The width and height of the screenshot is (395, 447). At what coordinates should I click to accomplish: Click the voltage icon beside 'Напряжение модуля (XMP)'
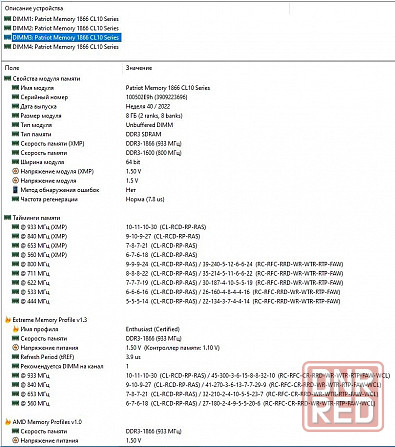click(15, 171)
